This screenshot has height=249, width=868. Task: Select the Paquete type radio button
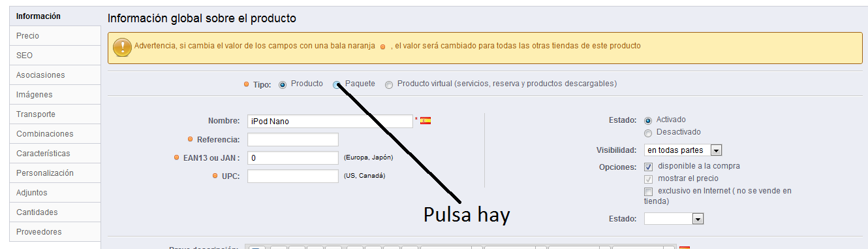click(337, 85)
